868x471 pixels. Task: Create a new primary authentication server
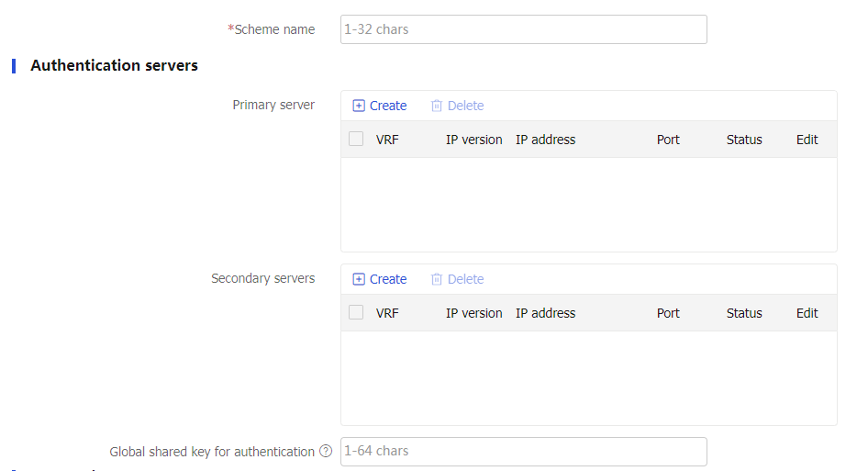click(x=380, y=106)
